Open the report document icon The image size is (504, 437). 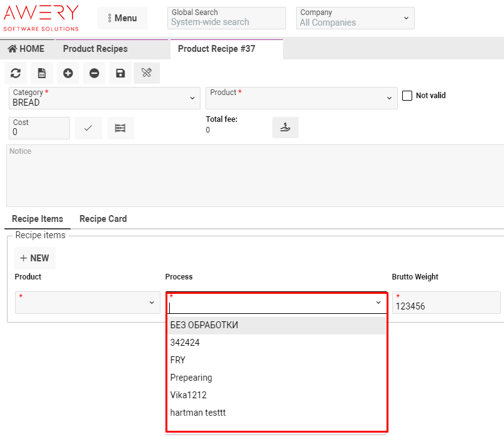(x=41, y=73)
